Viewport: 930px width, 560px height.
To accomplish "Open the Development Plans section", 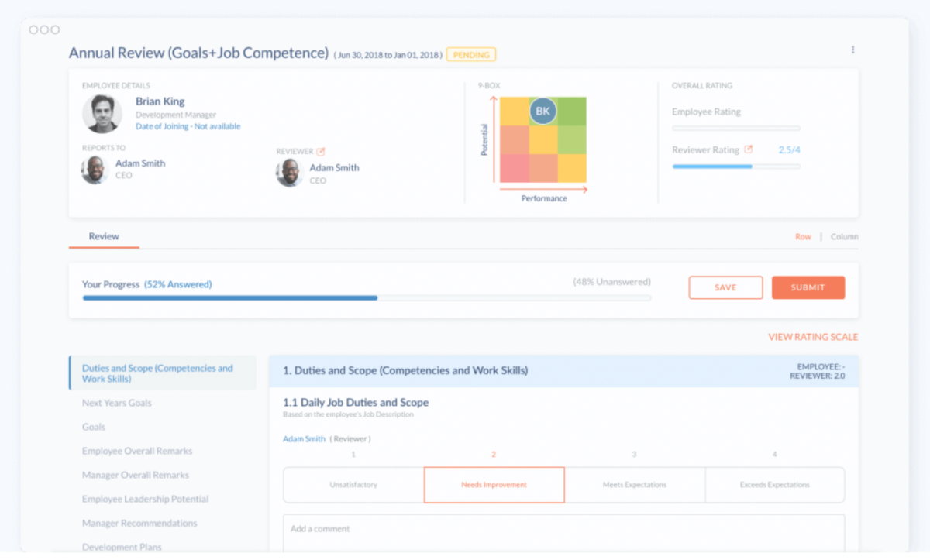I will pos(122,547).
